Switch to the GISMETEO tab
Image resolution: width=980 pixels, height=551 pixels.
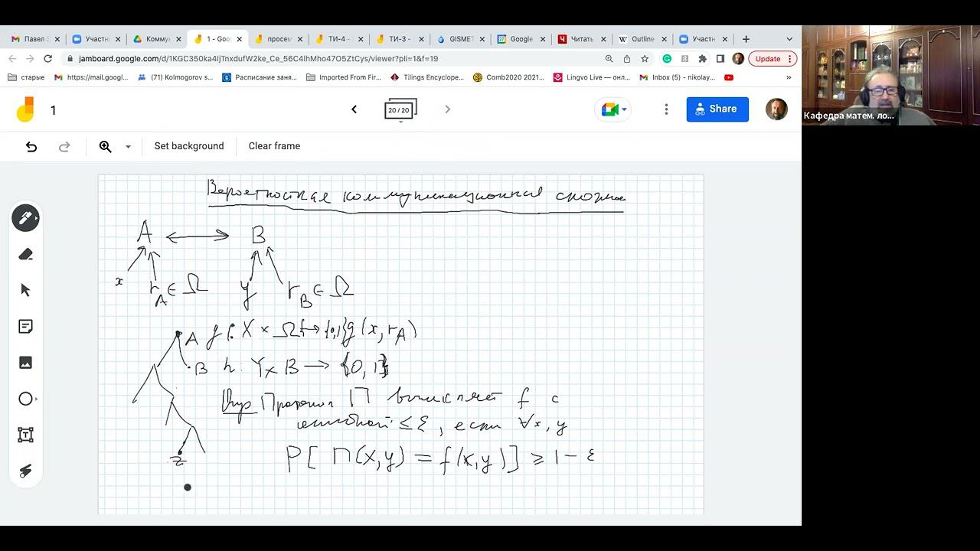[x=461, y=39]
